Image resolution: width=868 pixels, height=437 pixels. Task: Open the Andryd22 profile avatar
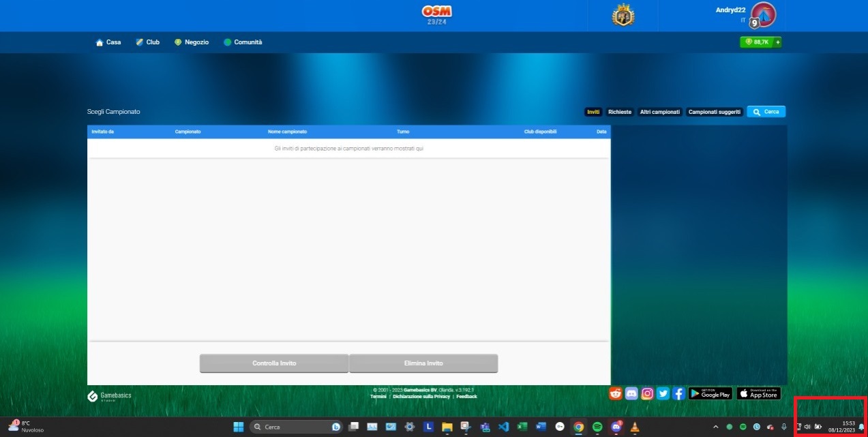[x=763, y=15]
